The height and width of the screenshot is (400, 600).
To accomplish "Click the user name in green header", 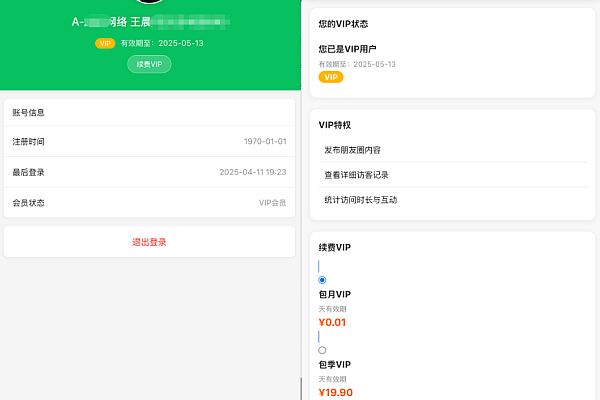I will 150,22.
